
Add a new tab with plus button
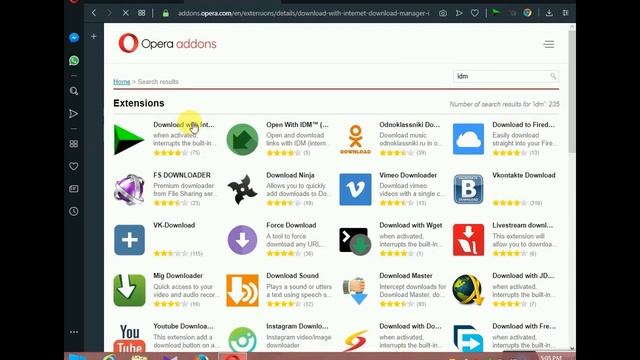[x=93, y=37]
